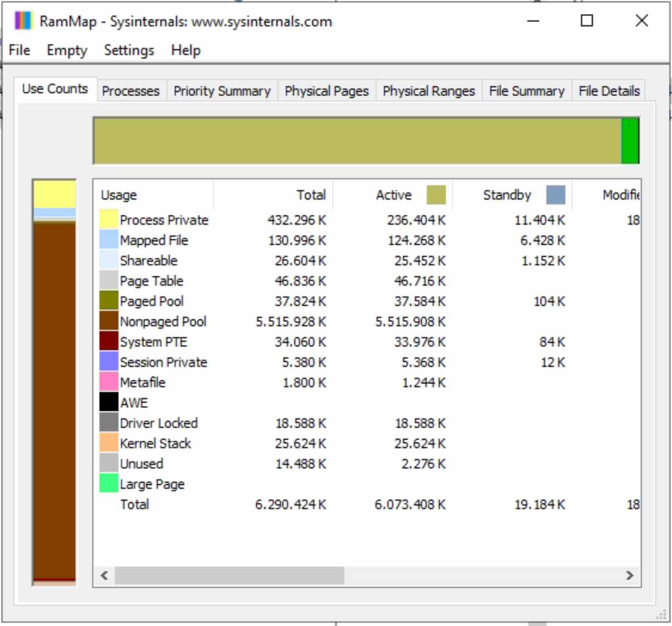672x626 pixels.
Task: Click the RamMap app icon in title bar
Action: (23, 20)
